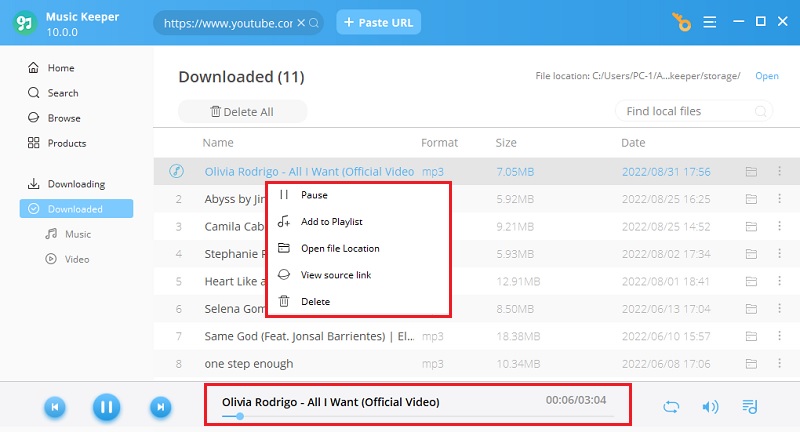Open folder icon for 9.21MB row
Viewport: 800px width, 432px height.
click(x=751, y=226)
